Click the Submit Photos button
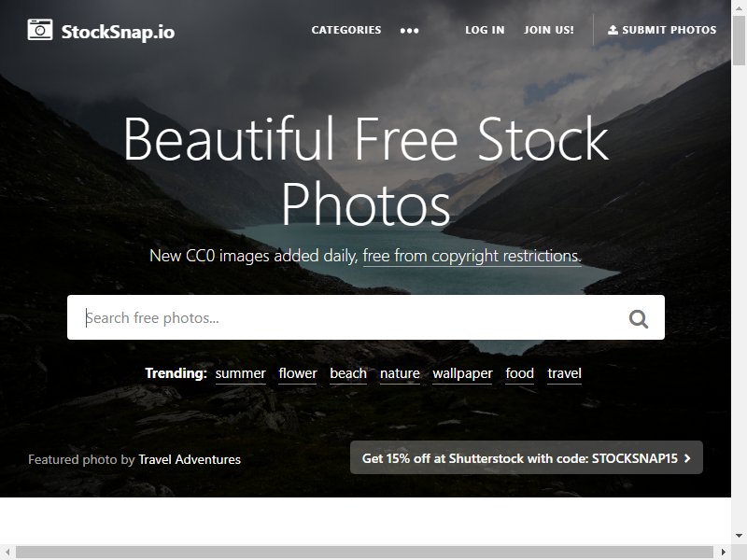The height and width of the screenshot is (560, 747). coord(662,30)
